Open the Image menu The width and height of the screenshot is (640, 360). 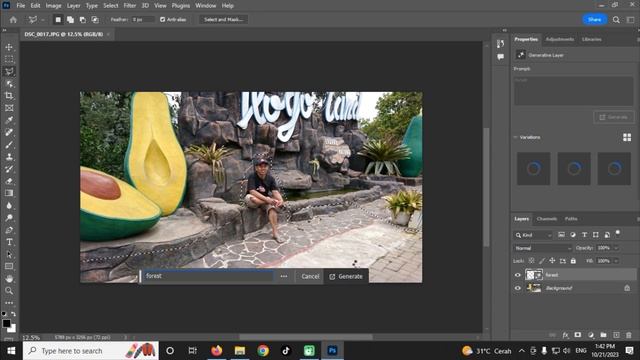53,6
